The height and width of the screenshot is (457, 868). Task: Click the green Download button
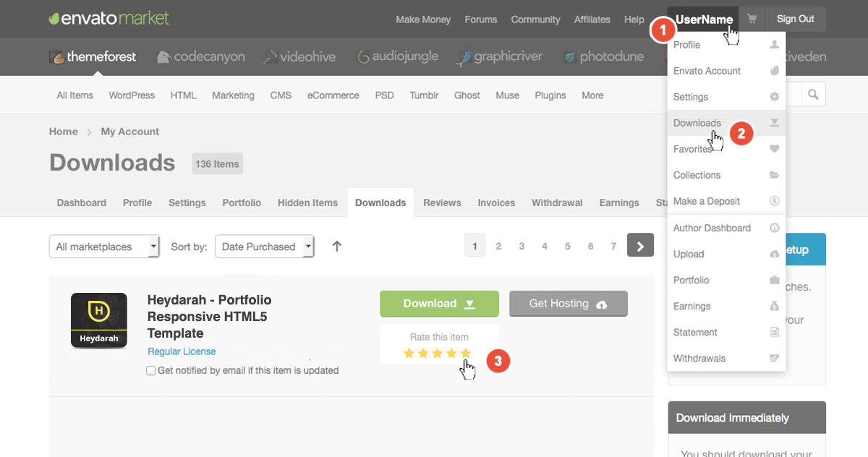[x=439, y=304]
